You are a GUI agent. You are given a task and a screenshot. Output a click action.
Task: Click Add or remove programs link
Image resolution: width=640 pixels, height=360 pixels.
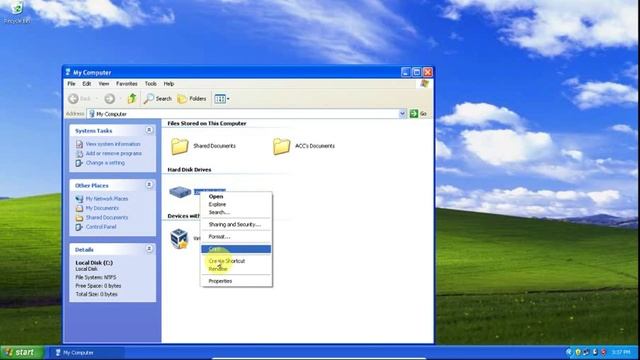tap(114, 153)
